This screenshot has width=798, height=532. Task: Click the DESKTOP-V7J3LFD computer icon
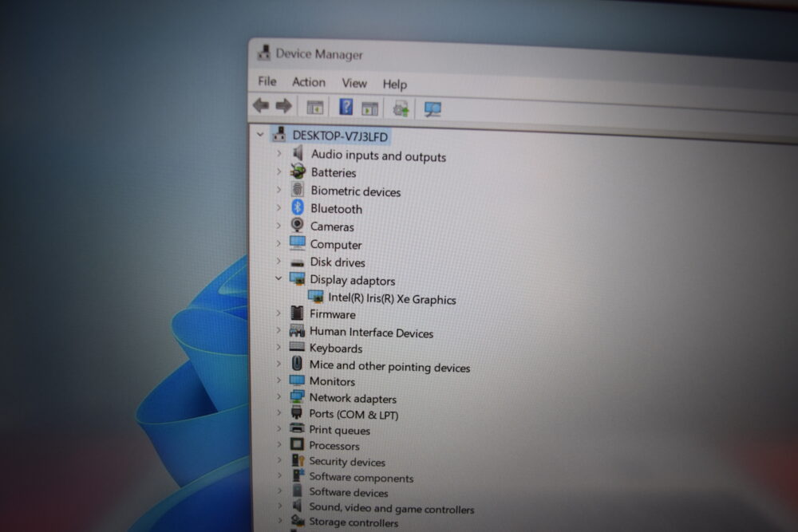tap(279, 134)
